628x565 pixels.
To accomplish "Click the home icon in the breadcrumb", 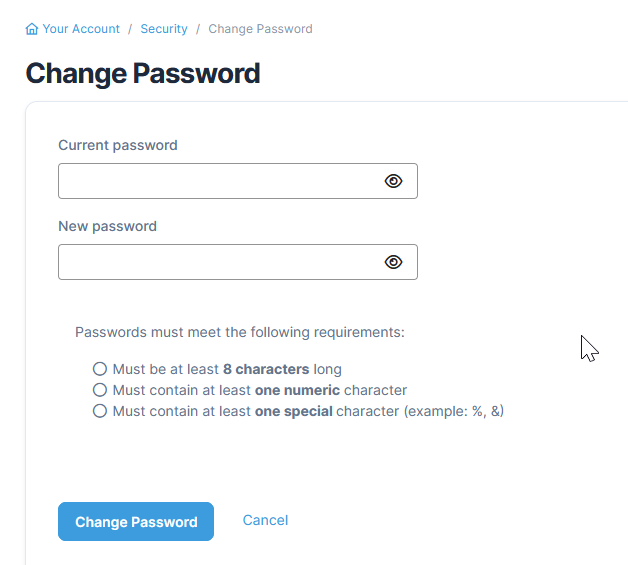I will tap(32, 29).
